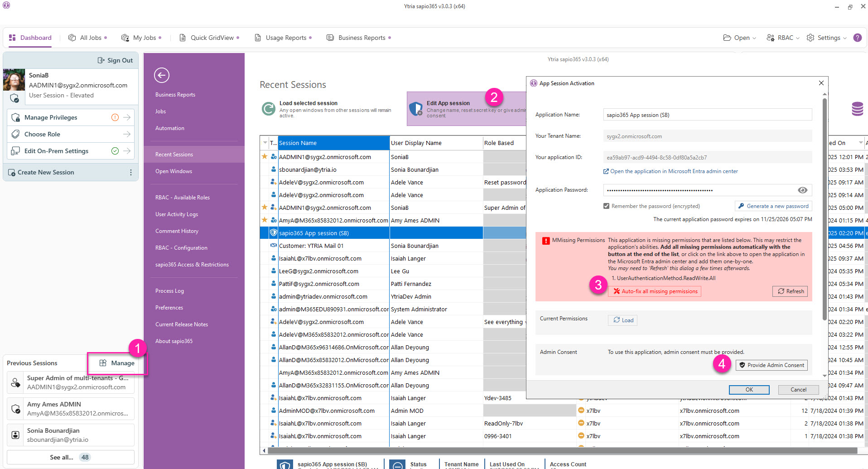The width and height of the screenshot is (868, 469).
Task: Click the Edit App session shield icon
Action: coord(415,109)
